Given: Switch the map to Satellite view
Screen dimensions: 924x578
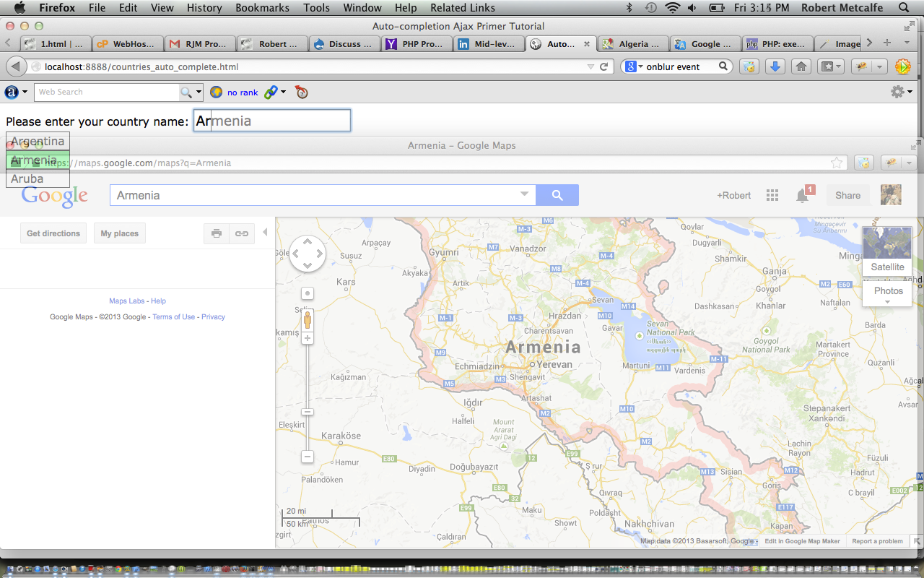Looking at the screenshot, I should click(887, 251).
